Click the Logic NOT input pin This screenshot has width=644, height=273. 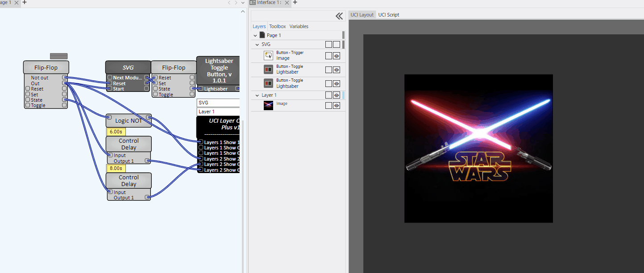[109, 117]
